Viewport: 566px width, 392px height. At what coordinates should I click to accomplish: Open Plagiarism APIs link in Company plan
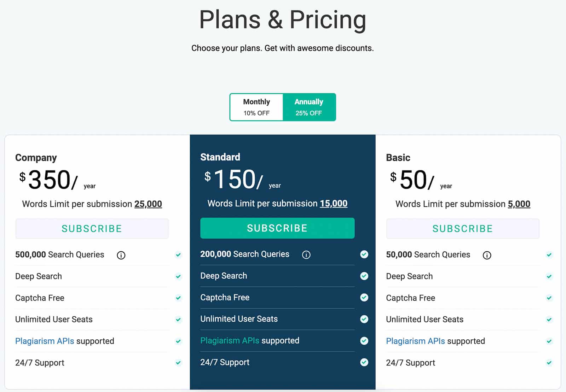point(45,341)
